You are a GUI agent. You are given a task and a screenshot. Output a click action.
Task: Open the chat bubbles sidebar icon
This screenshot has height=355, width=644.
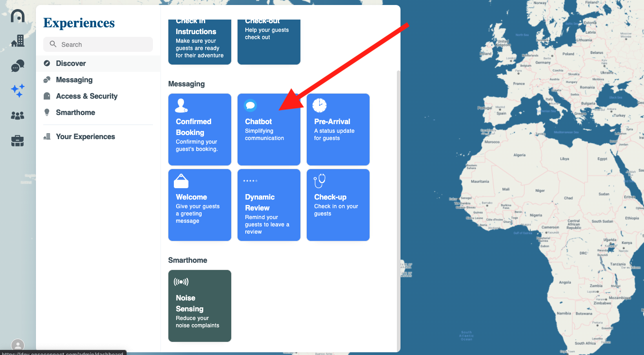click(18, 66)
